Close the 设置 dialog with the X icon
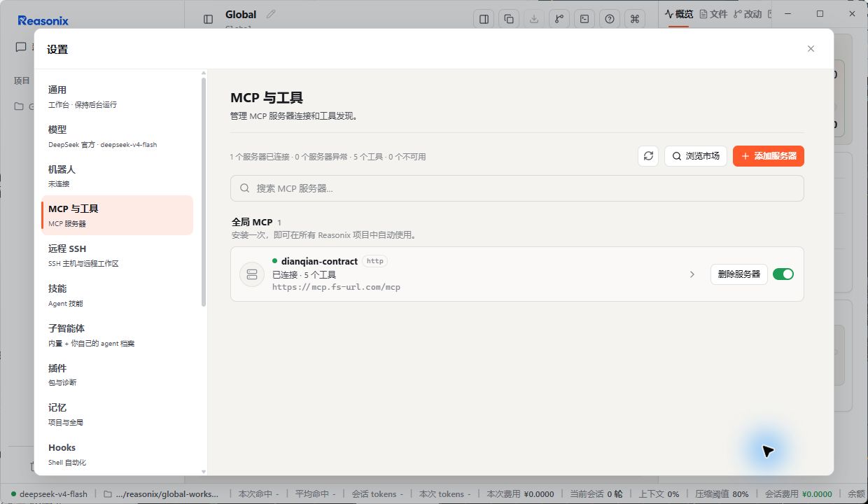Screen dimensions: 868x504 tap(811, 49)
